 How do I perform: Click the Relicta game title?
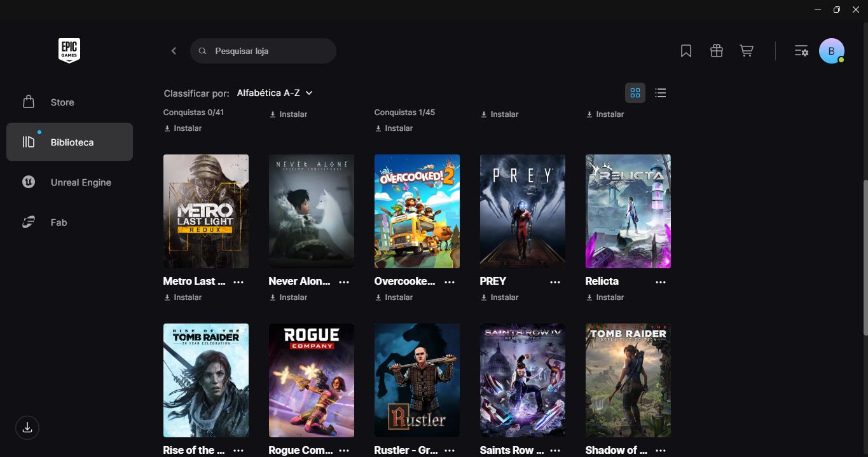coord(602,281)
